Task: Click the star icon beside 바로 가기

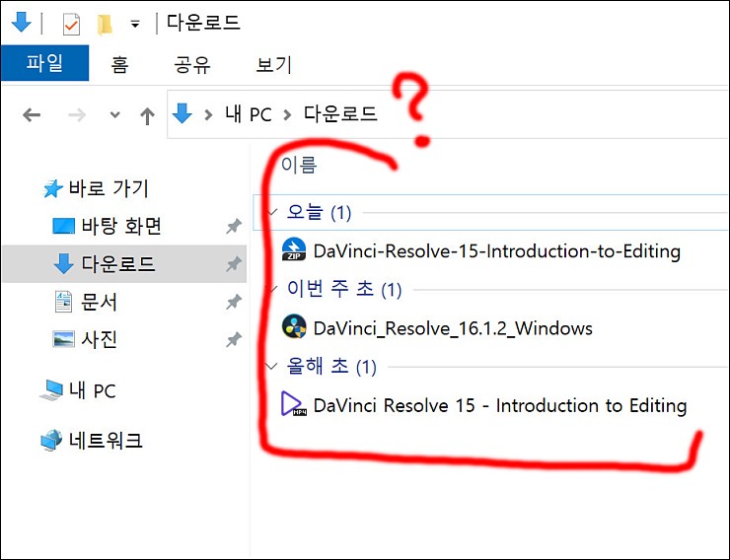Action: click(52, 188)
